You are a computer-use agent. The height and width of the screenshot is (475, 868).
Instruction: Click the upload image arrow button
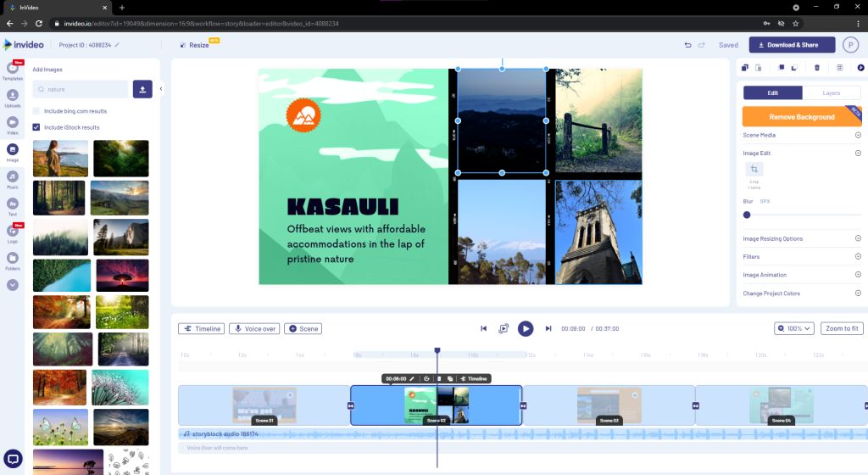click(x=142, y=89)
